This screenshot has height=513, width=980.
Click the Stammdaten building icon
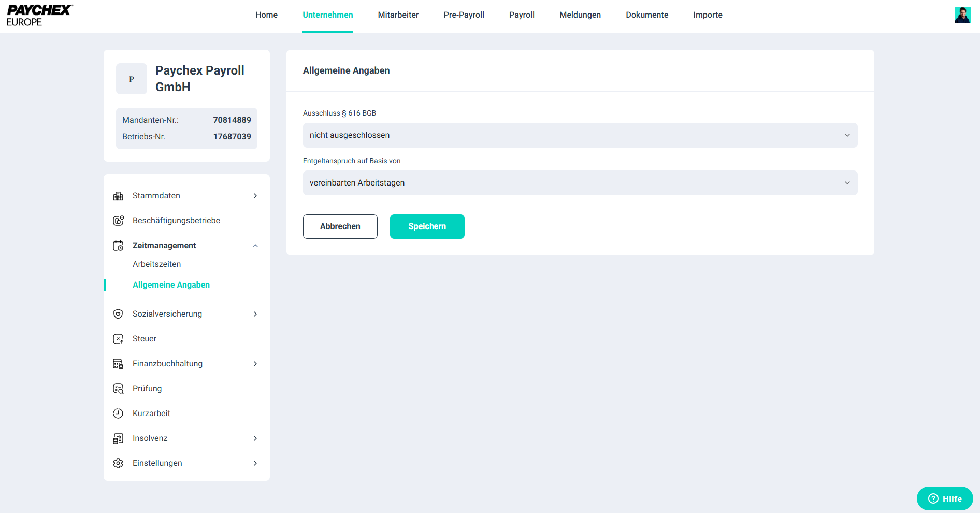click(118, 196)
